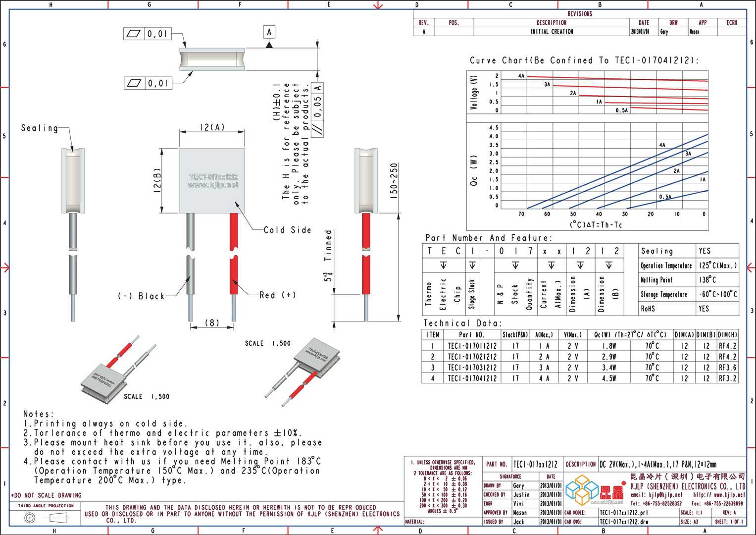Click the upper flatness tolerance 0,01 frame

coord(147,34)
